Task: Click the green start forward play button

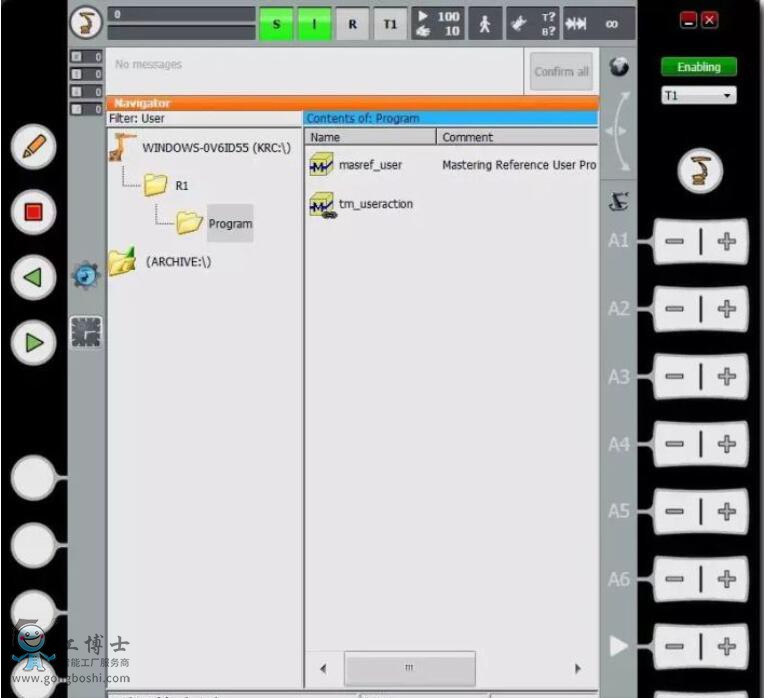Action: [x=34, y=343]
